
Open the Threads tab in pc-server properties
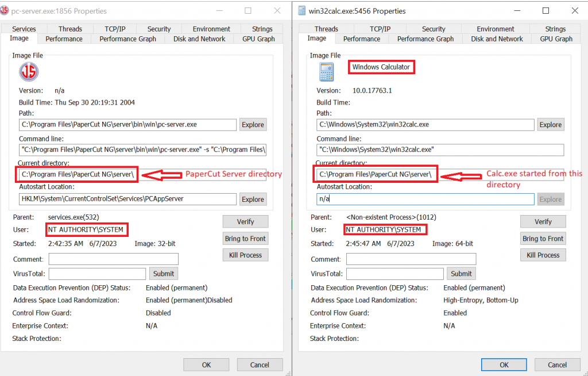click(70, 29)
